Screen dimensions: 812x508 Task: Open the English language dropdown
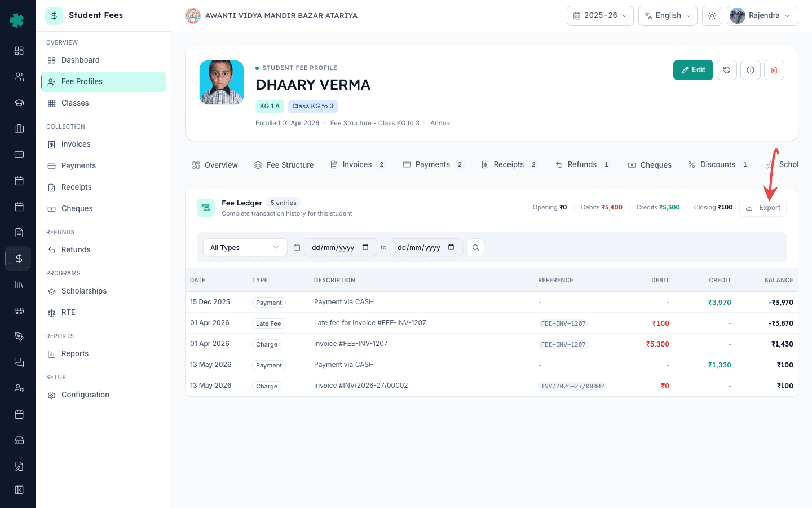click(668, 16)
